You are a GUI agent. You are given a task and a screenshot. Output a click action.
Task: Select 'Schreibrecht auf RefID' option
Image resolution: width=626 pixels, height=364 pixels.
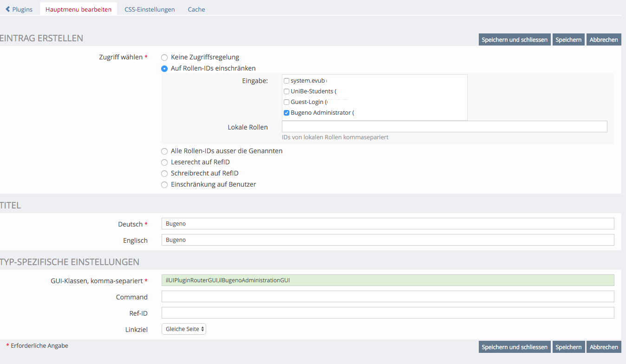[x=164, y=174]
